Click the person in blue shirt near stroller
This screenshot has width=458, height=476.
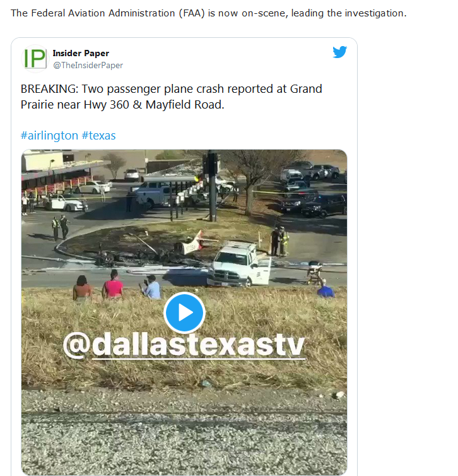coord(325,289)
